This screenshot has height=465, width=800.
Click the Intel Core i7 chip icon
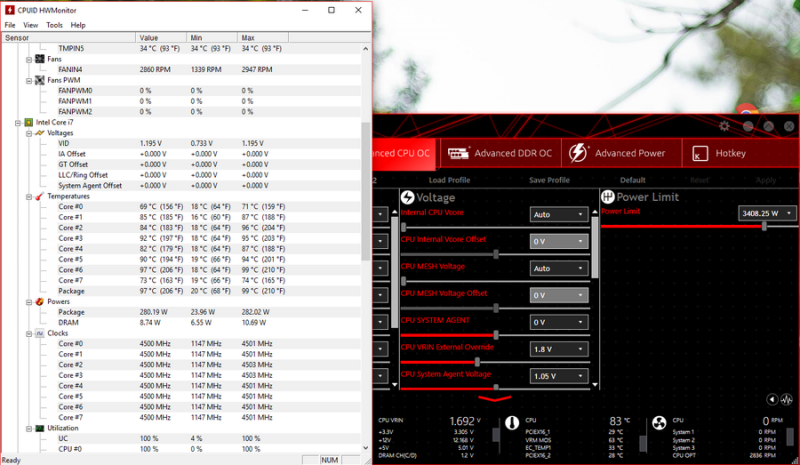[29, 123]
